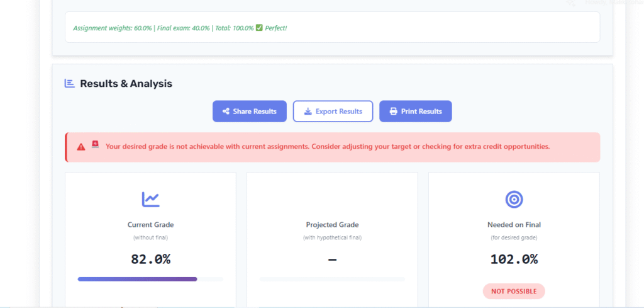
Task: Click the desired grade not achievable message
Action: 328,147
